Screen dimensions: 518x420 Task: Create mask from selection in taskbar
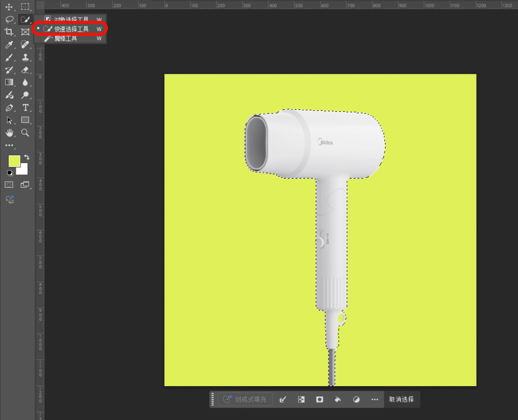(x=320, y=399)
